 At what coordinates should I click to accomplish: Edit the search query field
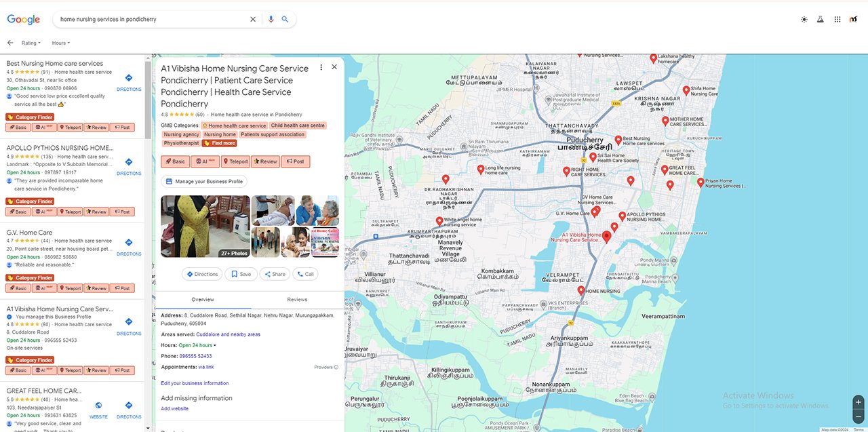(x=153, y=20)
